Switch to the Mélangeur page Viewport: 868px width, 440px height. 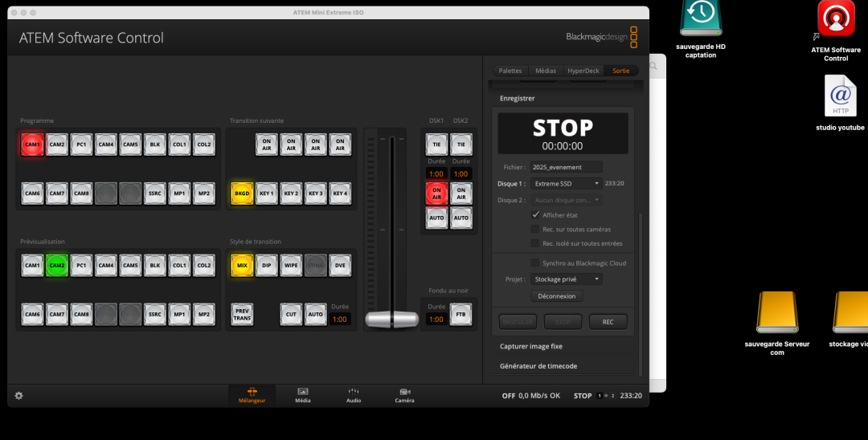tap(252, 395)
